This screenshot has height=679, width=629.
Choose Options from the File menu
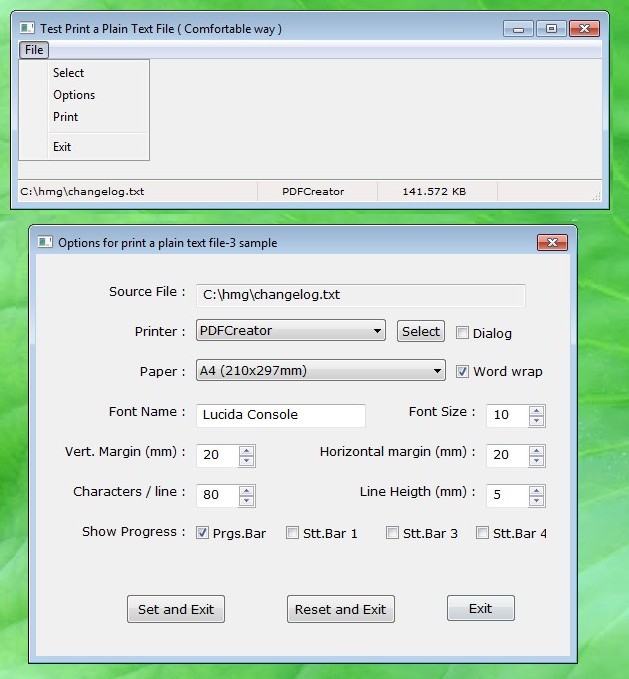pos(74,95)
